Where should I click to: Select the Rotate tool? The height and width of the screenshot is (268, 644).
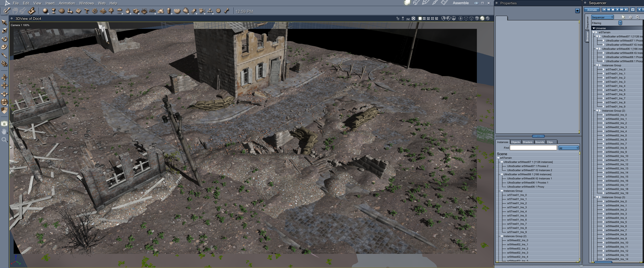point(4,39)
